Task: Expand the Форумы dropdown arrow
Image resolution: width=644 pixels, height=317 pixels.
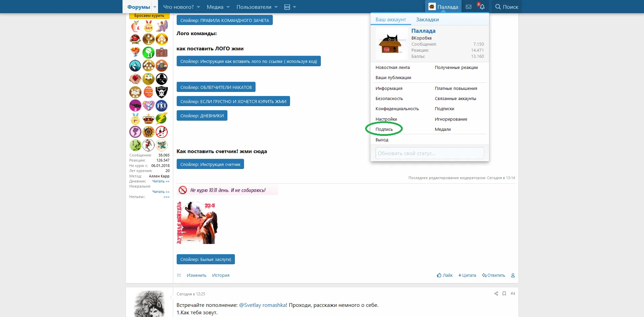Action: [x=155, y=7]
